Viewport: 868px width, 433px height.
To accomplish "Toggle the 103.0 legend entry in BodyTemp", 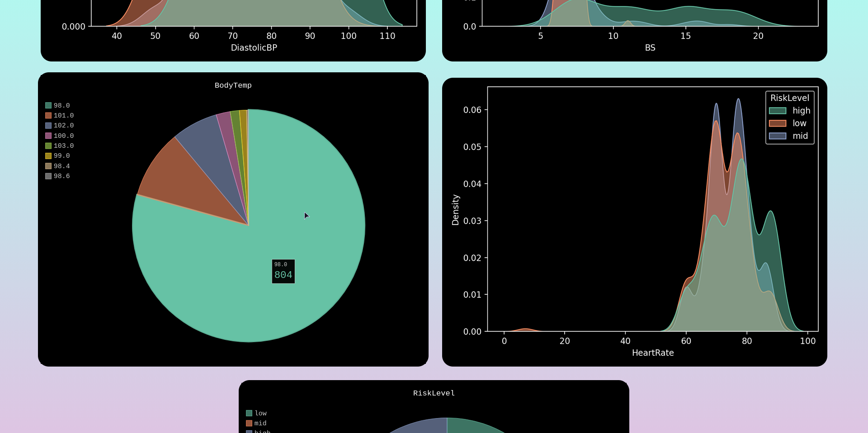I will [48, 146].
